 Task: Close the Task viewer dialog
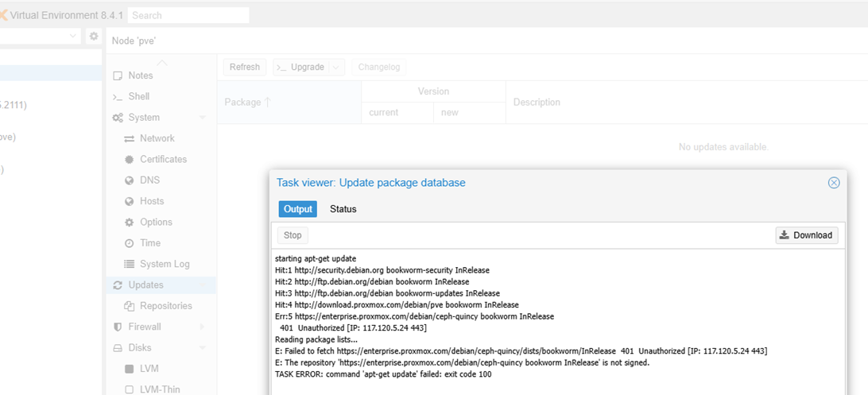834,183
